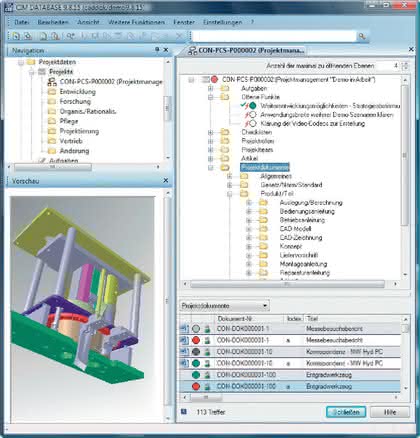Screen dimensions: 420x438
Task: Open the Einstellungen menu
Action: (222, 22)
